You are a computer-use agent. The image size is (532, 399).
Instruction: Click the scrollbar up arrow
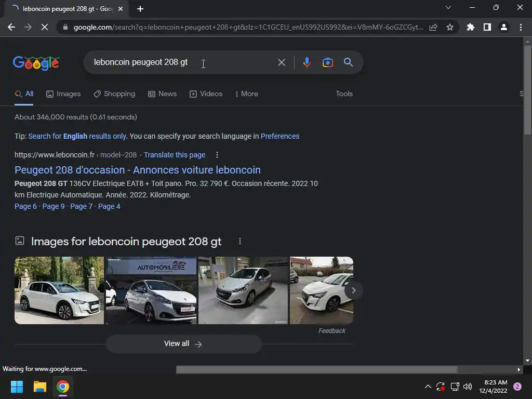pos(527,42)
